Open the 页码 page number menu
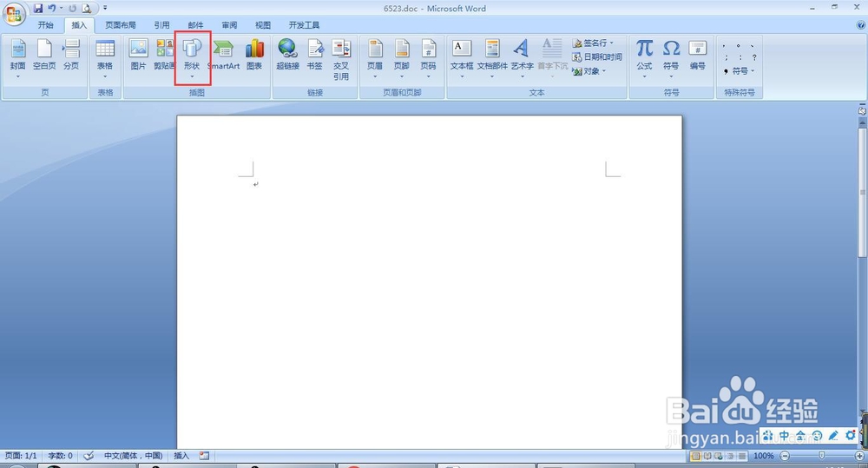 (428, 58)
